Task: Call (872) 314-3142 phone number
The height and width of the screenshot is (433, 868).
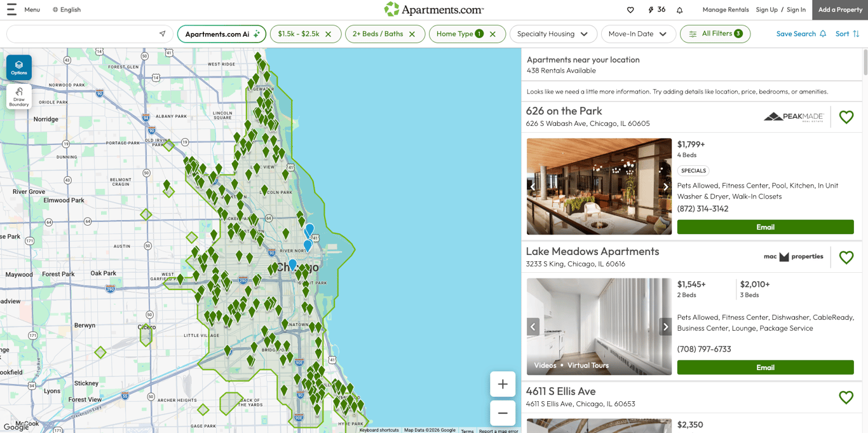Action: pyautogui.click(x=703, y=209)
